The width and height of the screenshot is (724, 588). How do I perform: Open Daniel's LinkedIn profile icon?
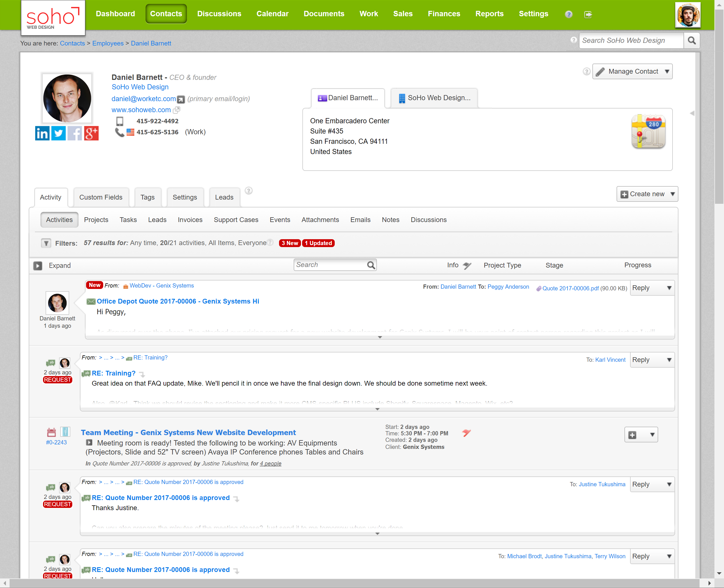click(x=42, y=133)
